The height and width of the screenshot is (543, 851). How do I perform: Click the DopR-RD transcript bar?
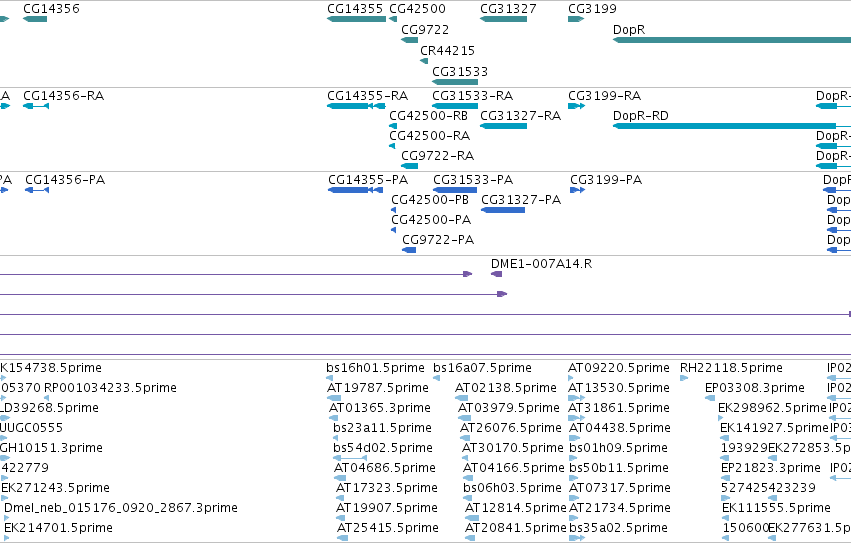tap(732, 126)
